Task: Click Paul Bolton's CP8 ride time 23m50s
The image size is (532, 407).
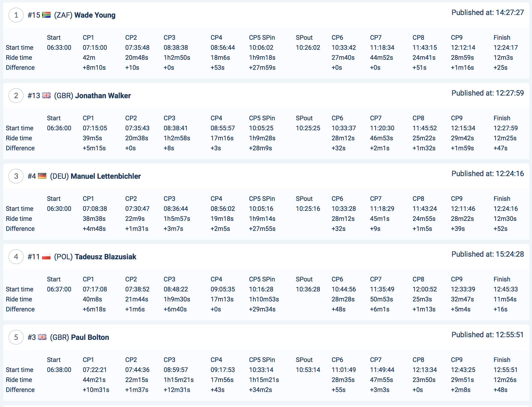Action: [x=424, y=380]
